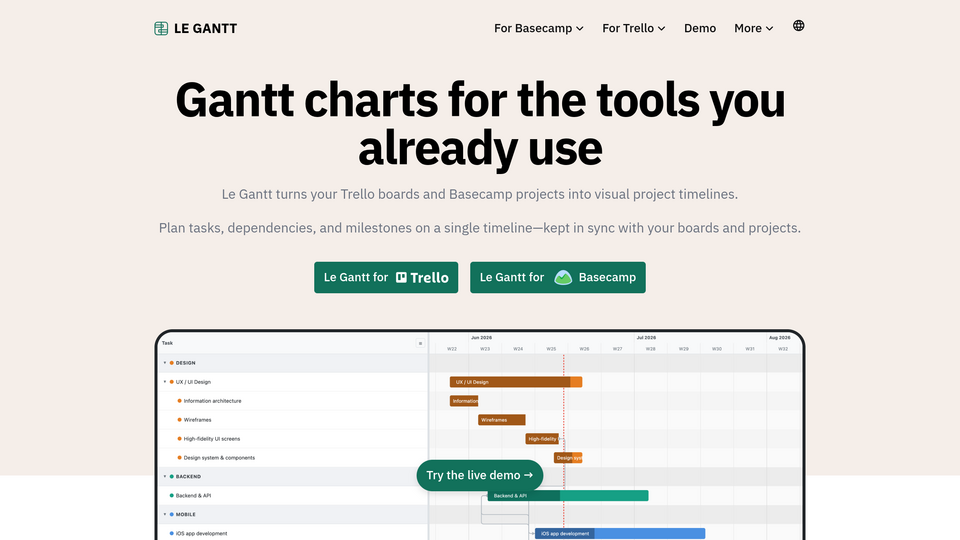Click the W22 week header
This screenshot has width=960, height=540.
point(452,349)
